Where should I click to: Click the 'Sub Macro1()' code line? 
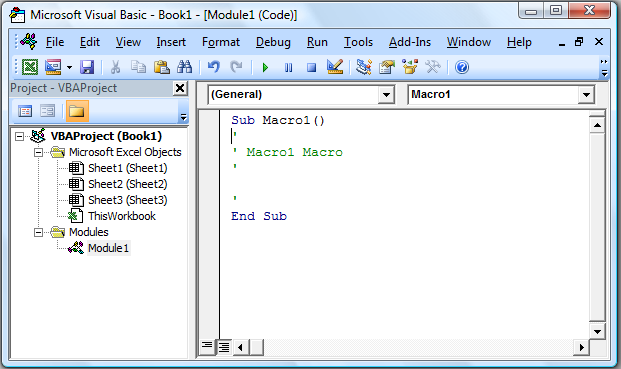point(278,120)
